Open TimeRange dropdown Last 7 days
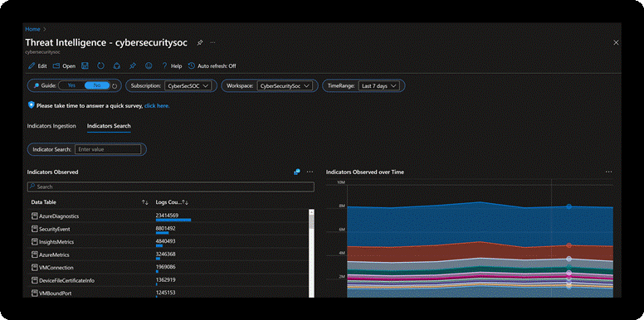Screen dimensions: 644x320 click(378, 85)
